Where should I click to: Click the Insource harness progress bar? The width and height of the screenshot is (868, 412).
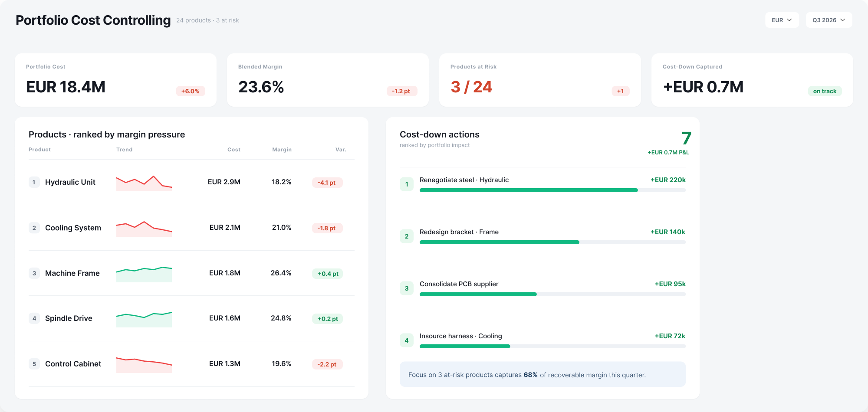point(552,347)
